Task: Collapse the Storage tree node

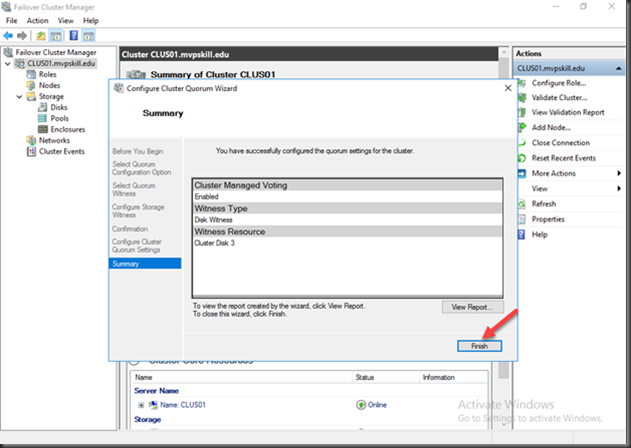Action: [19, 97]
